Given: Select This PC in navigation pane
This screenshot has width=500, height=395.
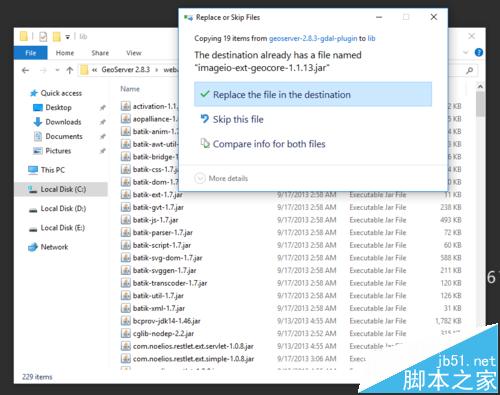Looking at the screenshot, I should pos(53,170).
